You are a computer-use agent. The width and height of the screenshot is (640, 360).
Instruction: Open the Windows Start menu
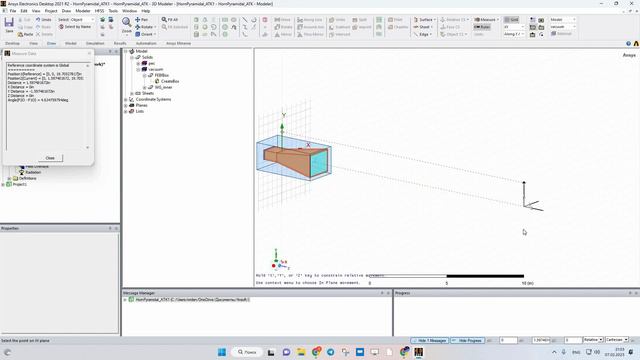[x=222, y=352]
